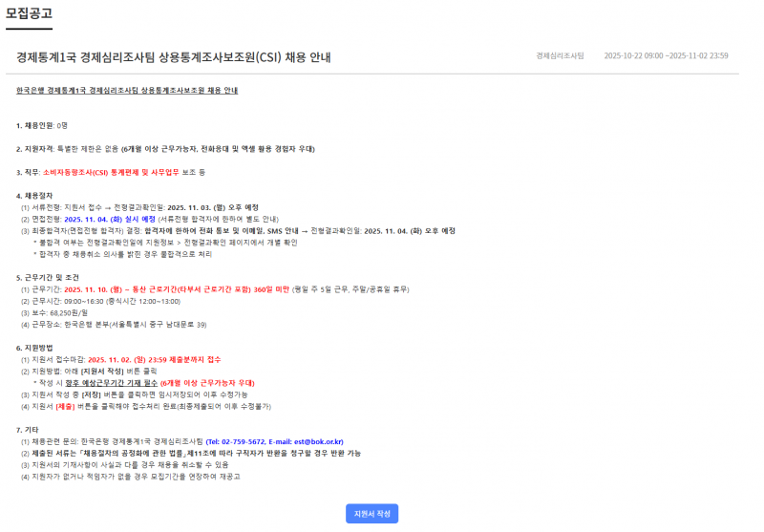
Task: Click the 7. 기타 section heading
Action: pos(27,430)
